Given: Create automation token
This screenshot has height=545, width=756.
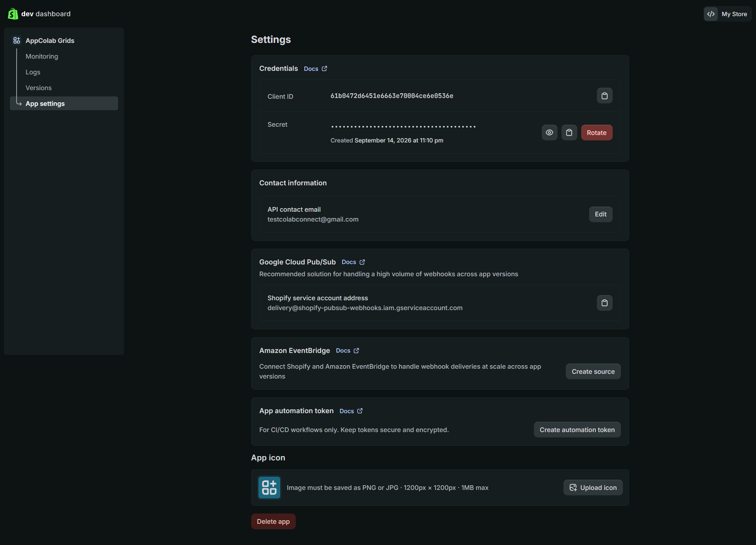Looking at the screenshot, I should pyautogui.click(x=577, y=430).
